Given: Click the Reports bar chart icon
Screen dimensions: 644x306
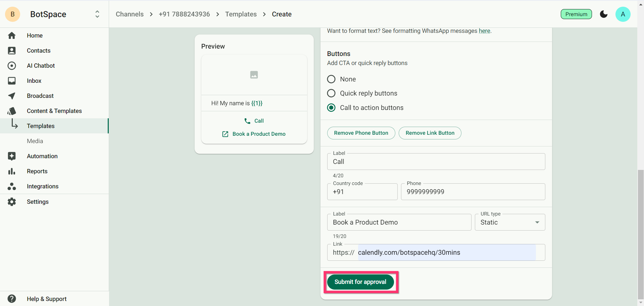Looking at the screenshot, I should 12,171.
